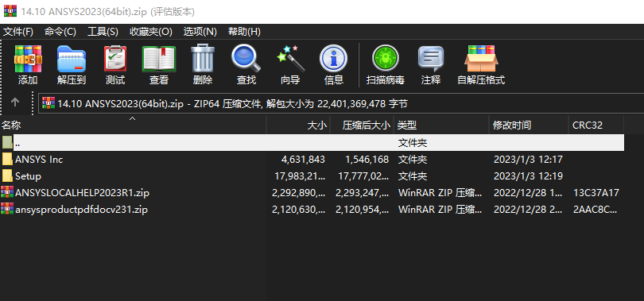Click the Add (添加) toolbar icon
Image resolution: width=644 pixels, height=301 pixels.
pos(28,59)
